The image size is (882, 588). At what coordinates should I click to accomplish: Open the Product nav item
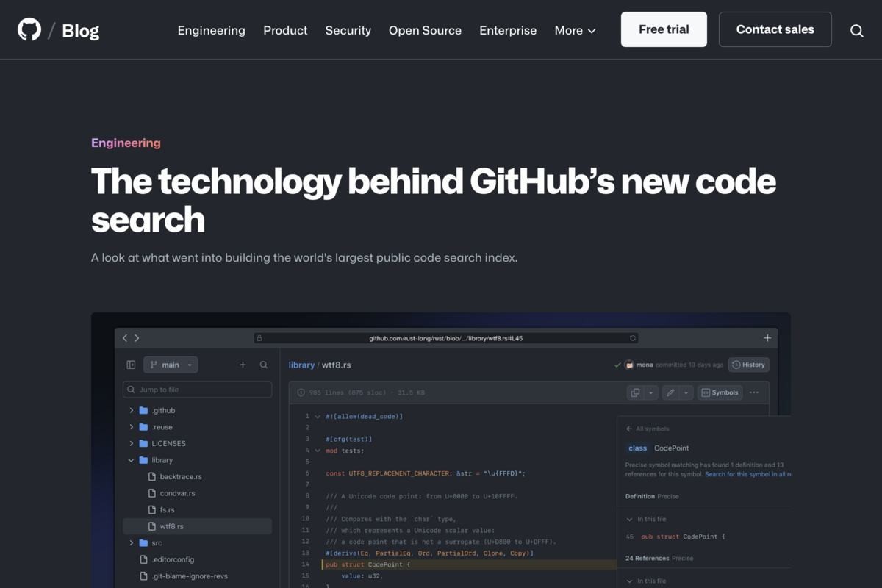point(285,30)
